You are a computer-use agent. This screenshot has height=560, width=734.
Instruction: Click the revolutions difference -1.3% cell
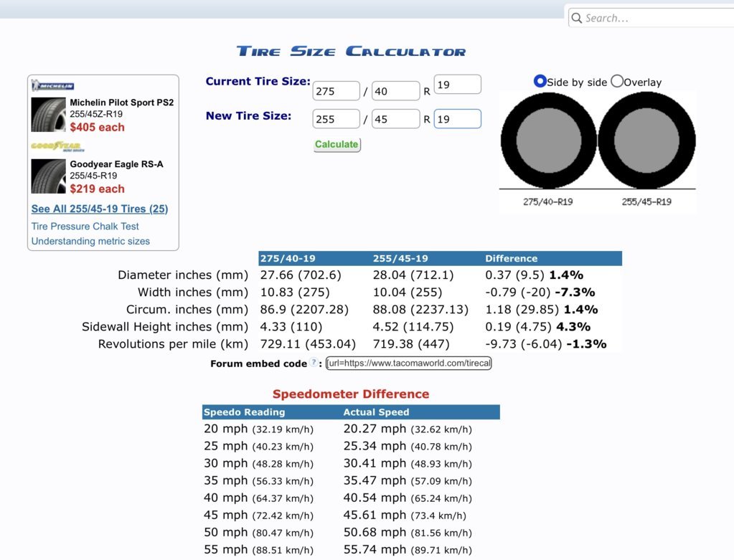pos(546,344)
